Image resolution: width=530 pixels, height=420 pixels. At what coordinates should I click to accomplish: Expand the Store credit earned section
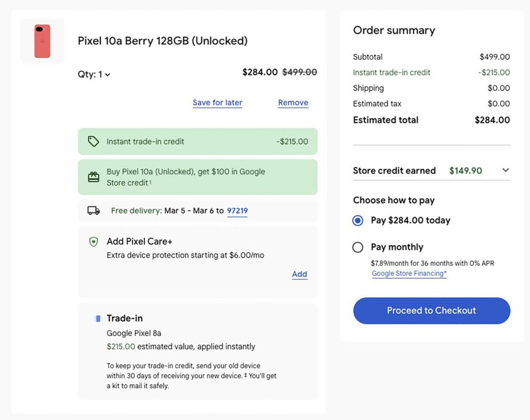point(507,170)
